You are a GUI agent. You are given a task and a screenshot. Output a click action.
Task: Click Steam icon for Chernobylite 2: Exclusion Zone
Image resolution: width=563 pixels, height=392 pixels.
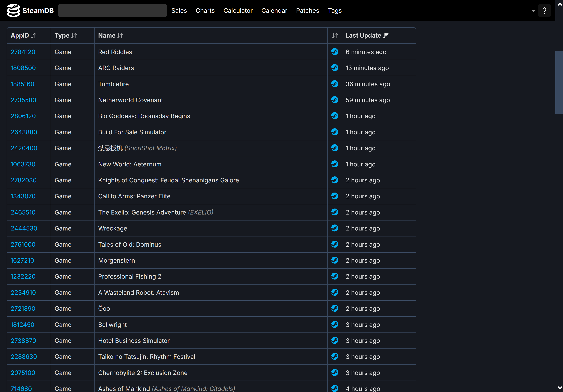[334, 373]
